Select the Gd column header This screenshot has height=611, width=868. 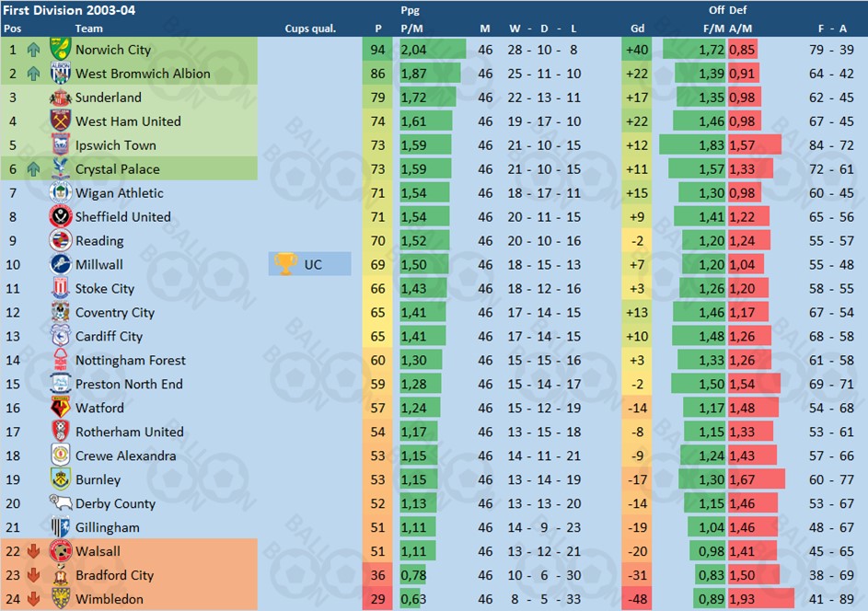(x=637, y=29)
